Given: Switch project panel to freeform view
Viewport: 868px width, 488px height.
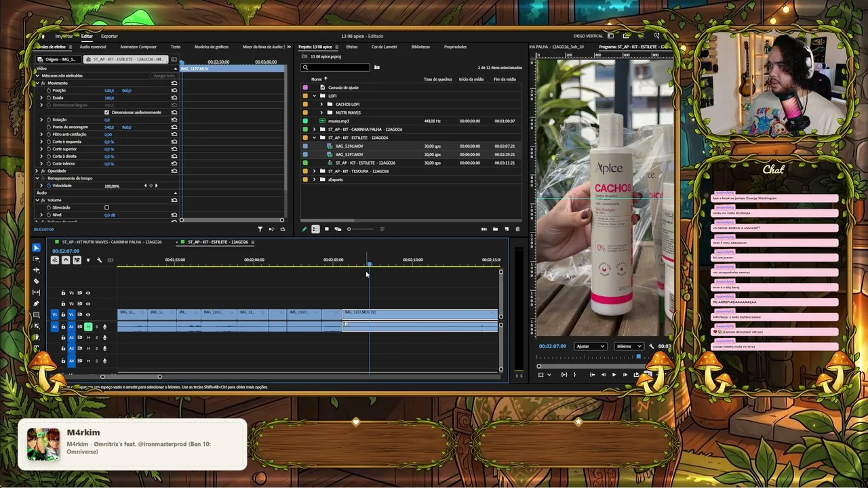Looking at the screenshot, I should point(337,229).
